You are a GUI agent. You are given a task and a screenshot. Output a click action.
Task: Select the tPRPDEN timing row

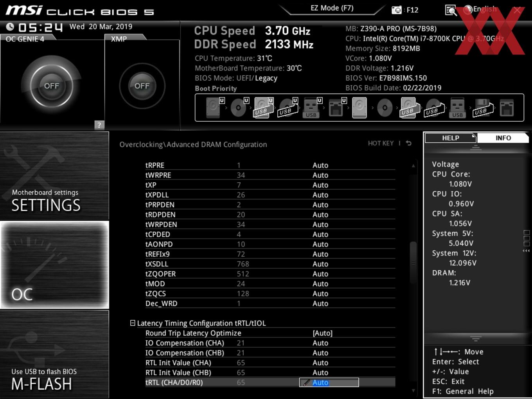270,205
